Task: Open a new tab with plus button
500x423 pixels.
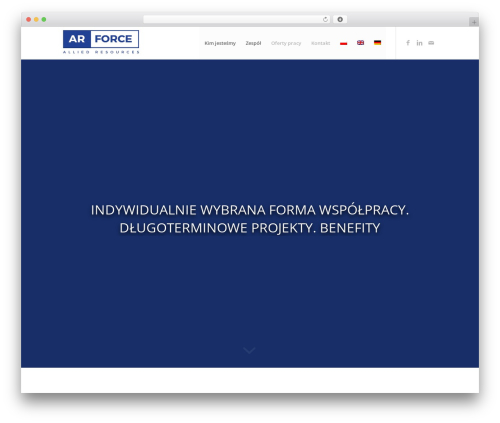Action: [474, 22]
